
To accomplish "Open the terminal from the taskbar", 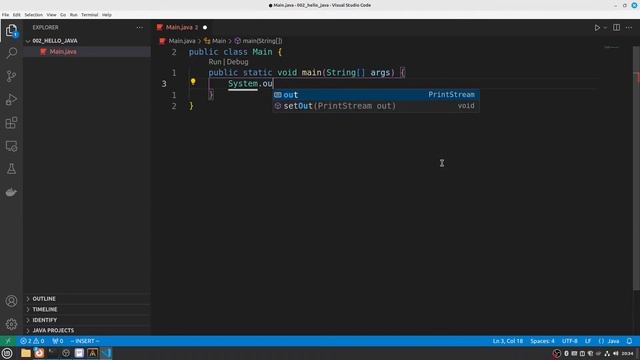I will [53, 353].
